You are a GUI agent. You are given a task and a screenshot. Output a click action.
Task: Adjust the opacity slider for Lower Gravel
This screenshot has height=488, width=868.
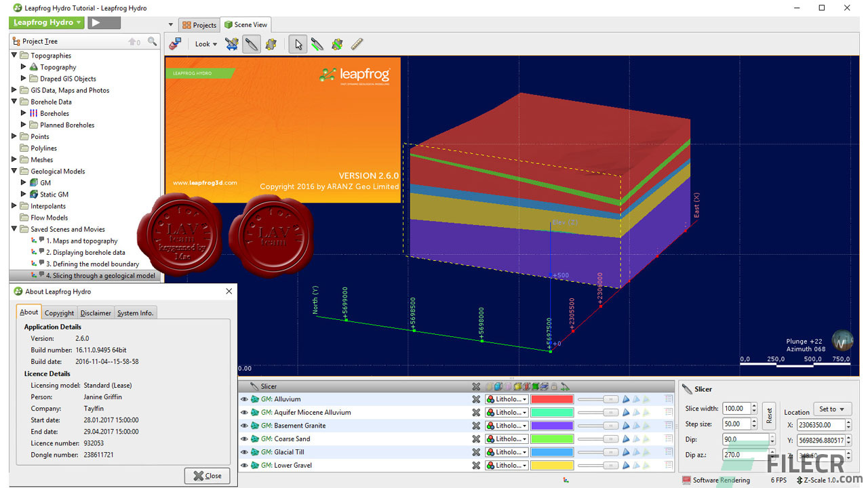coord(598,465)
